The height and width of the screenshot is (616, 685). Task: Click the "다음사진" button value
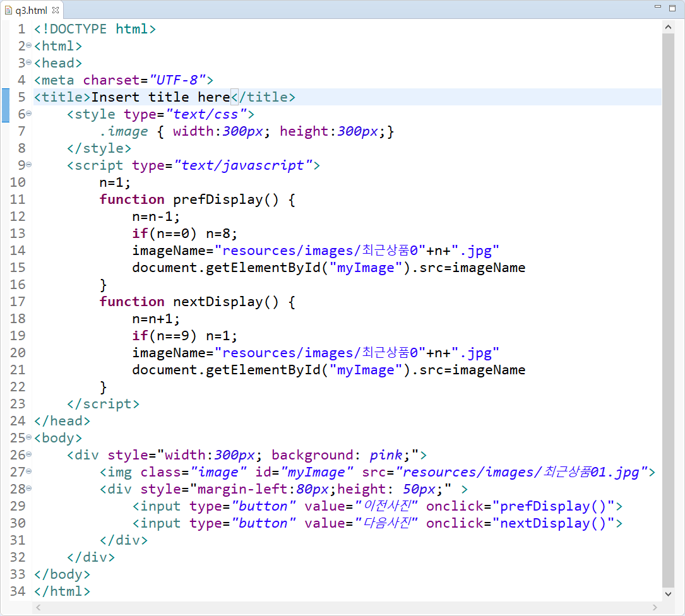tap(386, 523)
